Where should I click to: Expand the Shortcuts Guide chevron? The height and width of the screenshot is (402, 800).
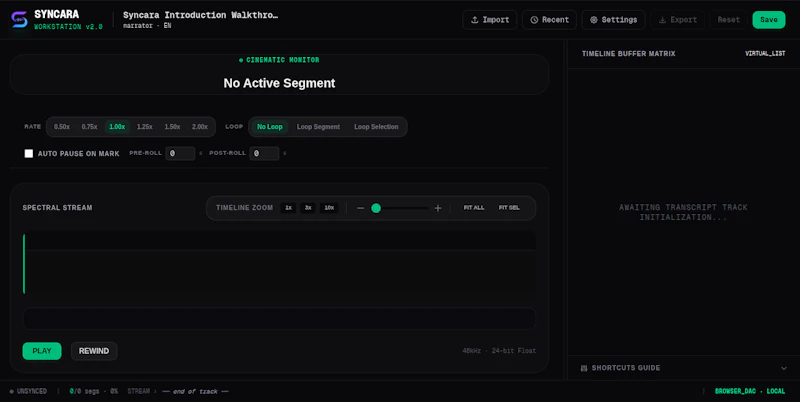tap(784, 368)
